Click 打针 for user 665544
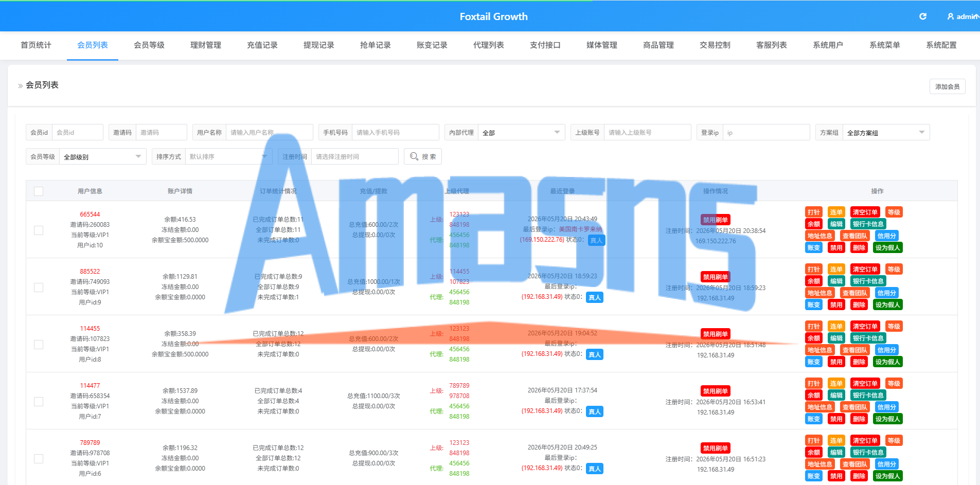 [x=814, y=212]
